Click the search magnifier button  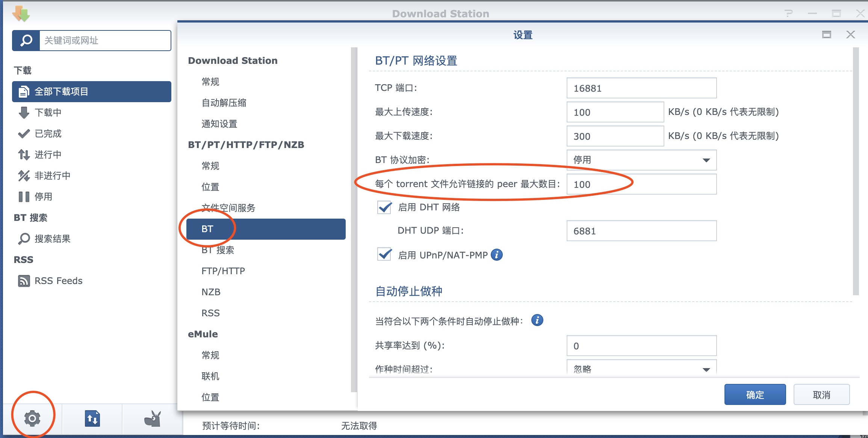(x=26, y=41)
